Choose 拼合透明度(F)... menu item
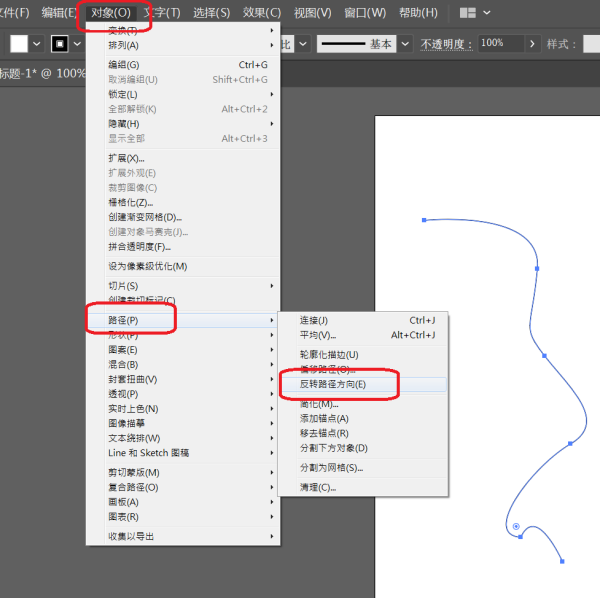The width and height of the screenshot is (600, 598). pyautogui.click(x=183, y=247)
